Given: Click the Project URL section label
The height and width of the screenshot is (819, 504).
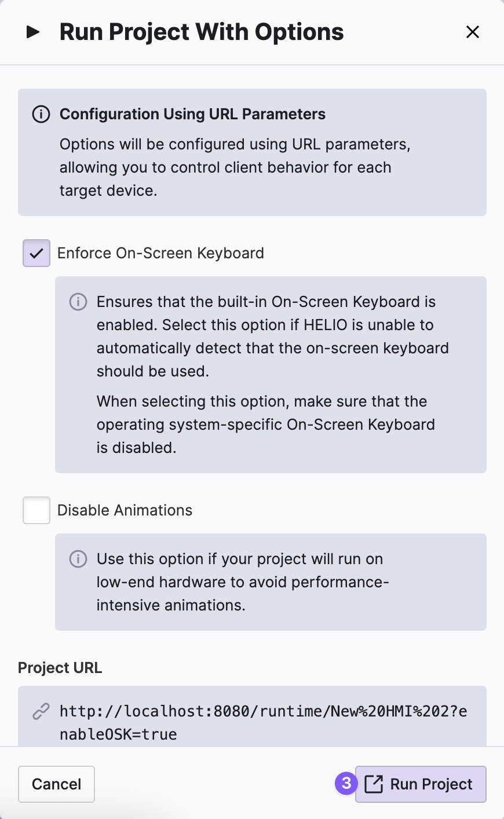Looking at the screenshot, I should point(60,668).
